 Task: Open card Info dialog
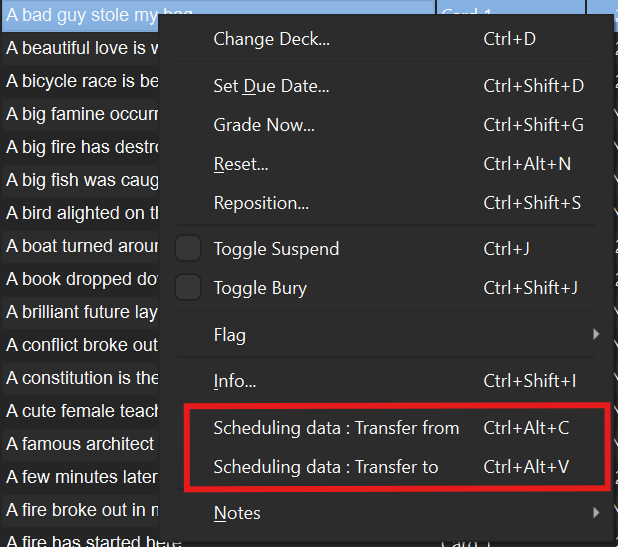pos(235,381)
